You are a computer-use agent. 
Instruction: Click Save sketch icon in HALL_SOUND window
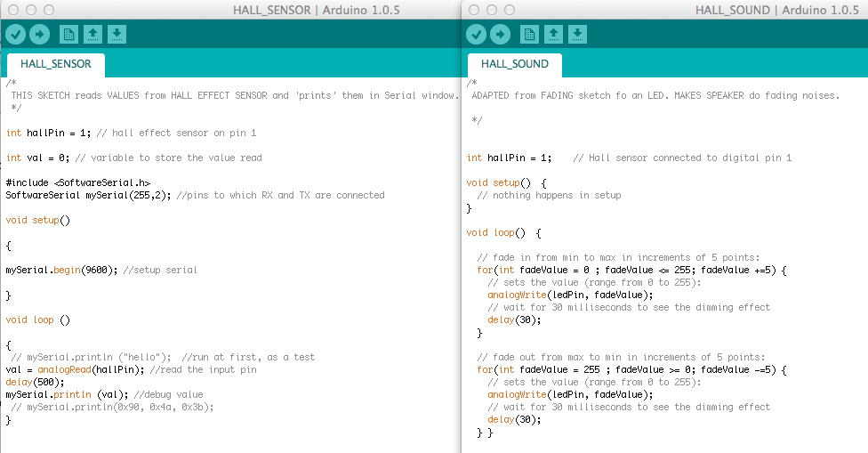click(x=577, y=35)
